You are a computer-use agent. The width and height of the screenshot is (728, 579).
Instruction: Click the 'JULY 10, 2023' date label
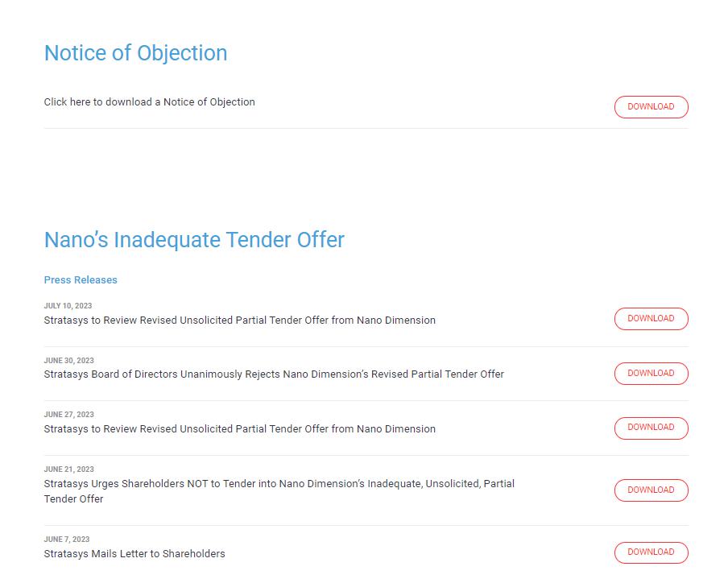tap(68, 306)
